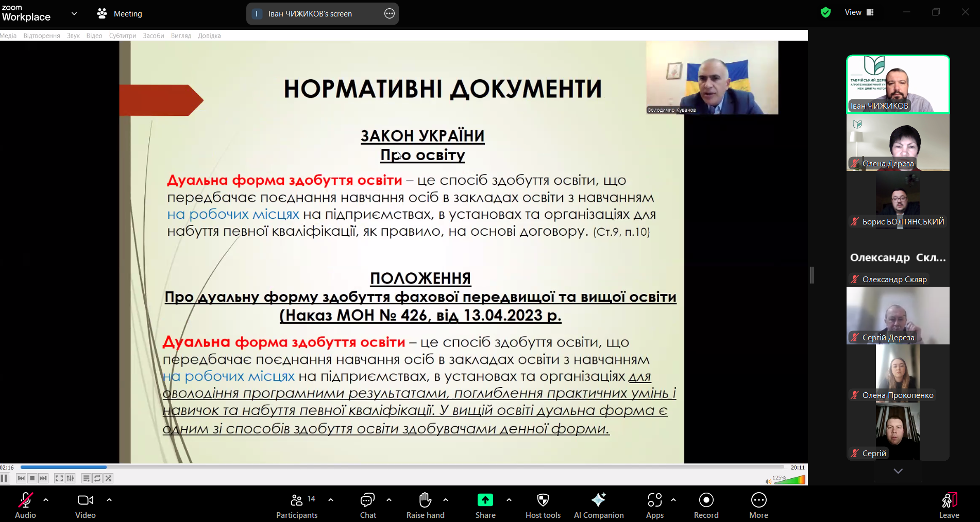The height and width of the screenshot is (522, 980).
Task: Expand share options arrow
Action: pos(509,500)
